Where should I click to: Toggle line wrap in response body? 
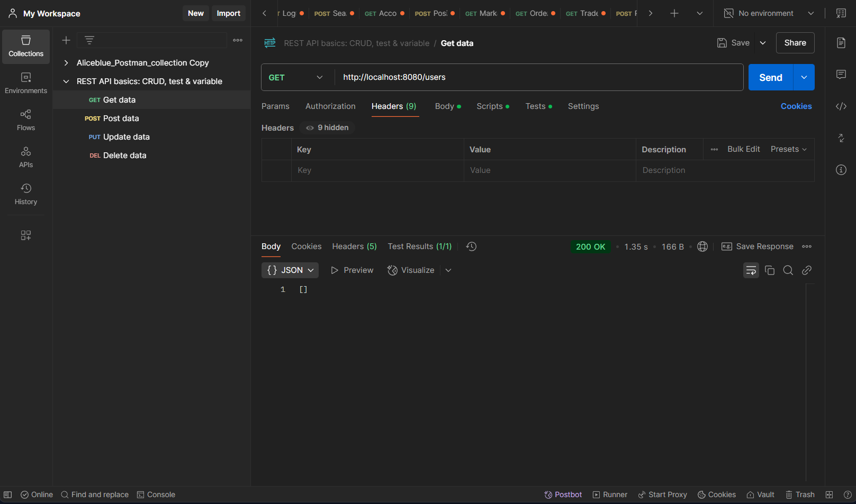click(x=751, y=270)
